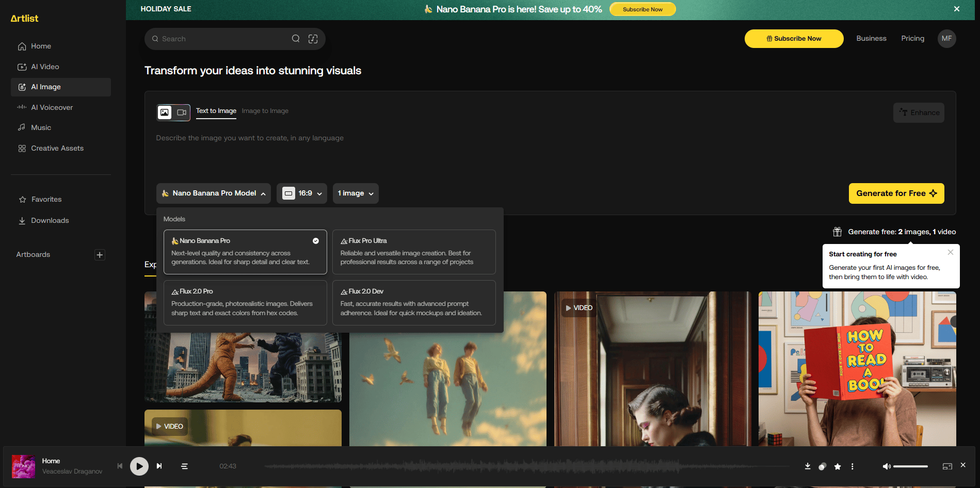
Task: Click the yellow Subscribe Now header button
Action: point(794,39)
